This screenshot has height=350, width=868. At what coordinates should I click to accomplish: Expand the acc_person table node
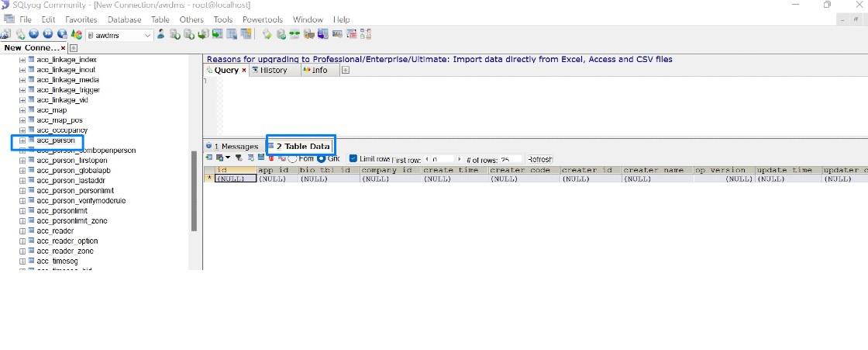coord(22,140)
